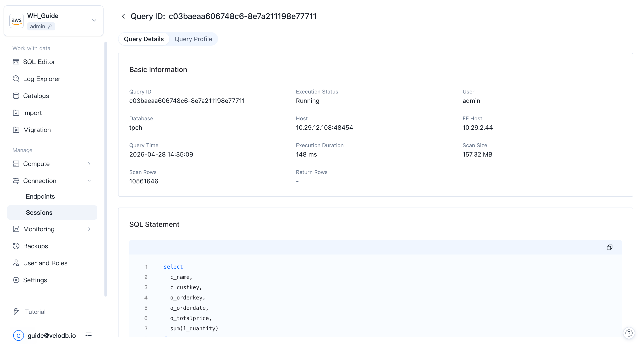Open the Tutorial link
644x348 pixels.
tap(35, 312)
